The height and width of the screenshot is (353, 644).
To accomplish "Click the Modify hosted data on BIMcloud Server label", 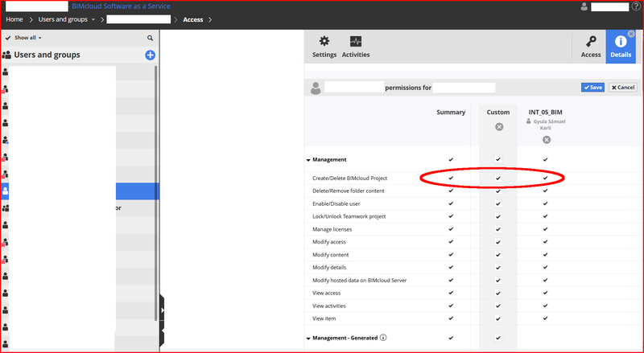I will (x=359, y=281).
